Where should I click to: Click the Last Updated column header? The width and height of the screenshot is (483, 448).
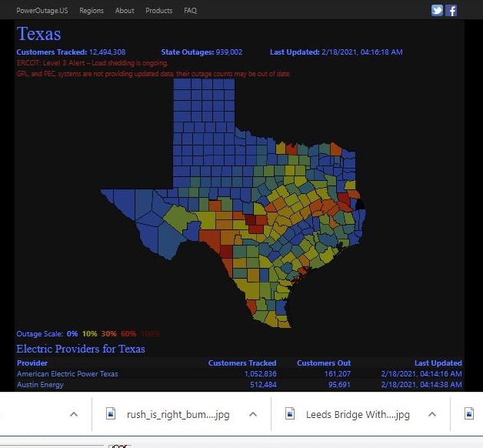438,363
